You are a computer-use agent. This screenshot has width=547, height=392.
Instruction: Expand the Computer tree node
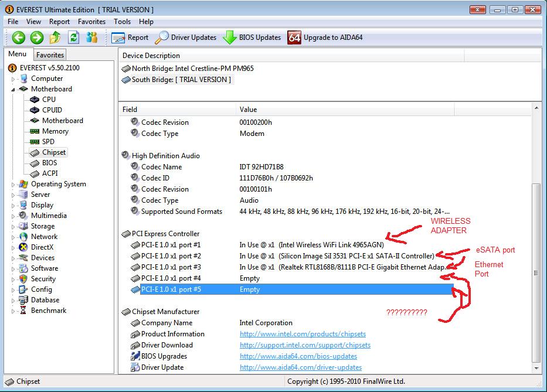click(x=13, y=79)
